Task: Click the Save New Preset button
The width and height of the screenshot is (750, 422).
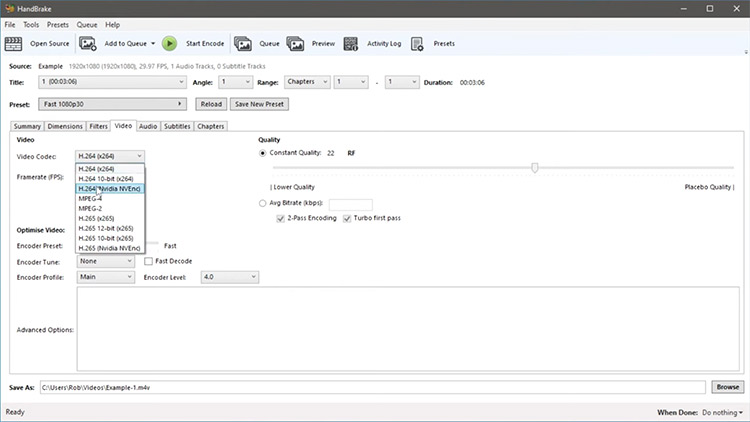Action: (259, 104)
